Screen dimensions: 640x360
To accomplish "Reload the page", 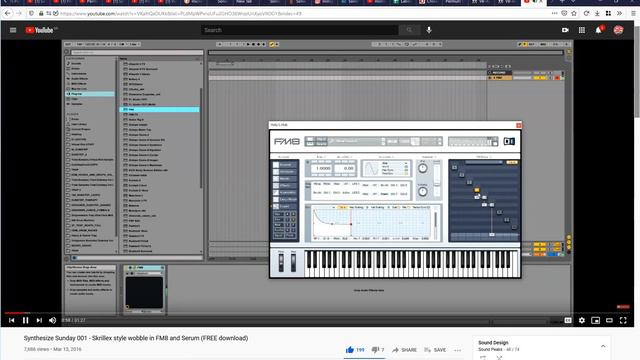I will (586, 13).
